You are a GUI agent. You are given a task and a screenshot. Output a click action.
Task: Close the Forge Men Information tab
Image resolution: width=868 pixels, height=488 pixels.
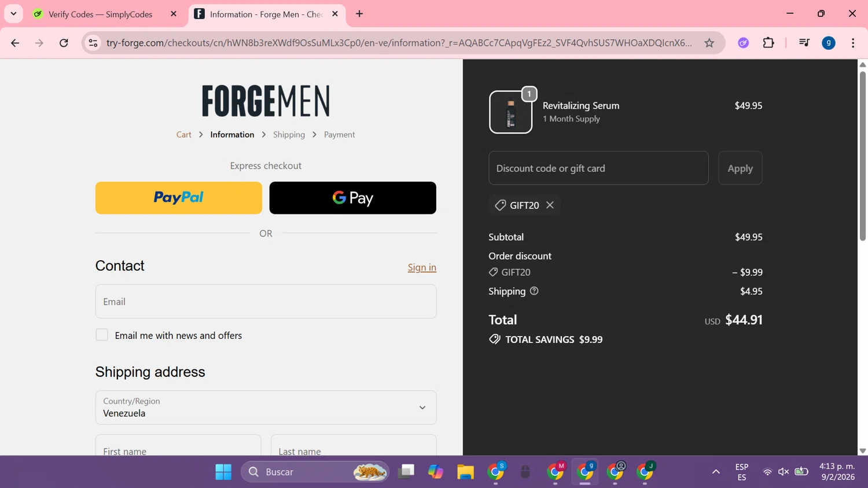(x=335, y=14)
